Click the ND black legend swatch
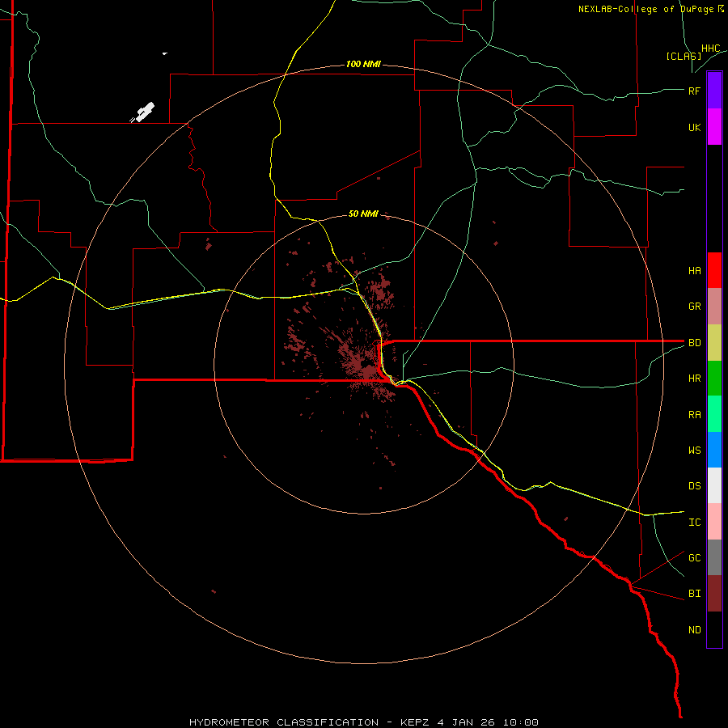Image resolution: width=728 pixels, height=728 pixels. coord(714,629)
